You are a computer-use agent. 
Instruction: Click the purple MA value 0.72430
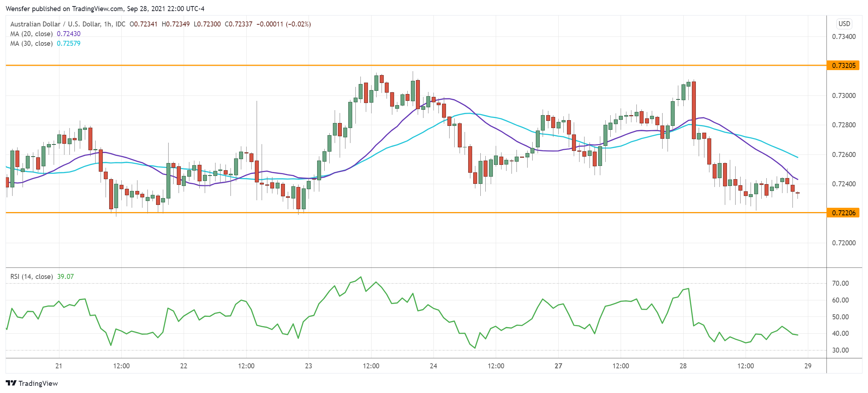(x=69, y=34)
